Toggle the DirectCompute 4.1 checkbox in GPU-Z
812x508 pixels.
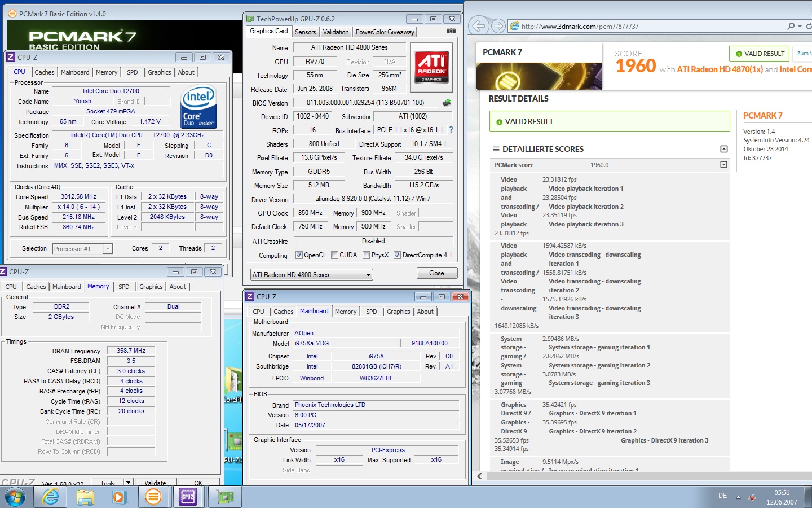pyautogui.click(x=397, y=255)
